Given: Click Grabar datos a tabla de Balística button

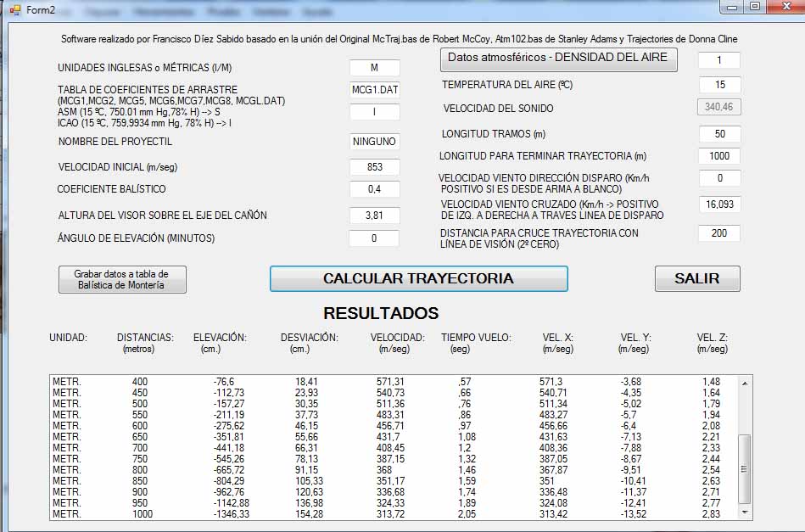Looking at the screenshot, I should click(122, 279).
